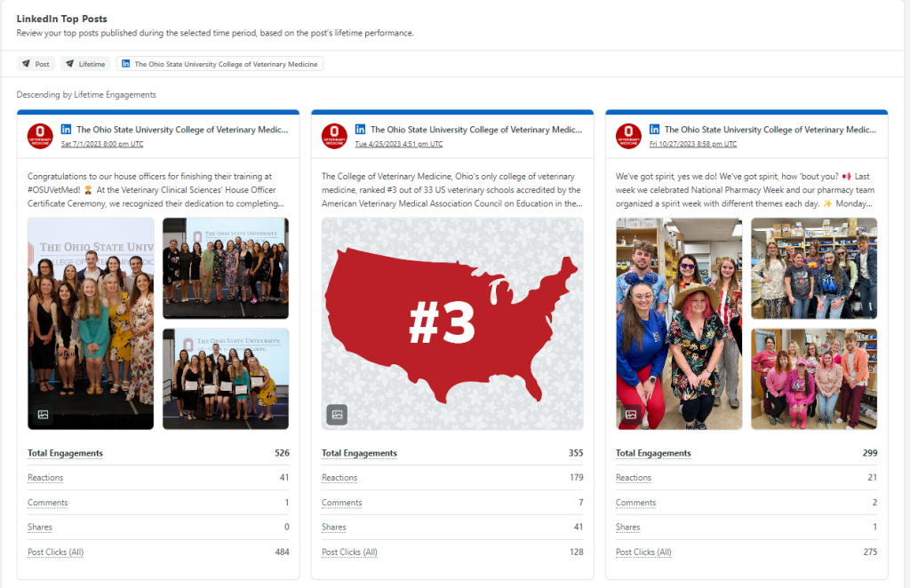Click Reactions label on the third post
Screen dimensions: 910x588
(634, 478)
